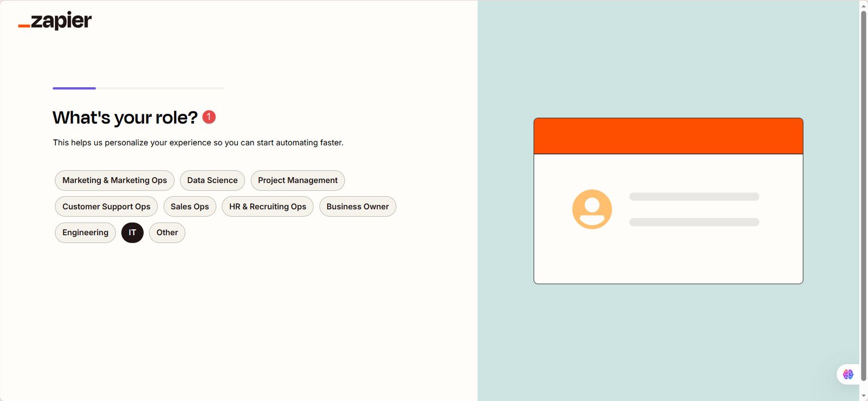
Task: Click the Zapier logo
Action: tap(55, 21)
